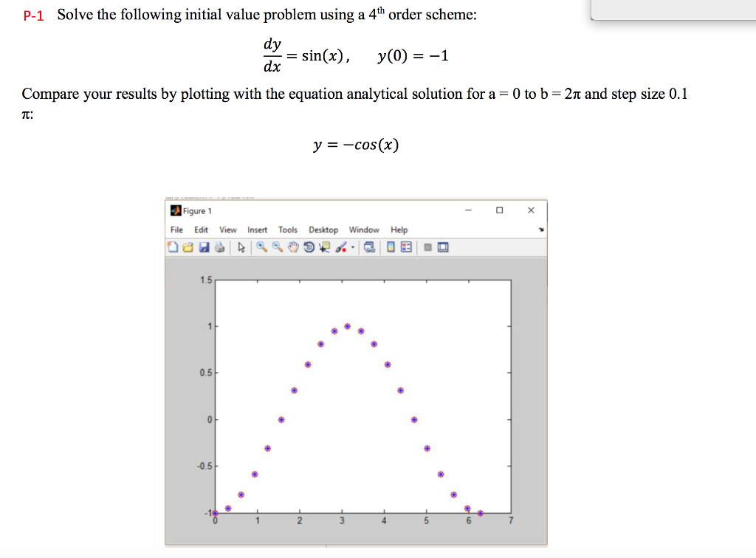Click the data point at the plot peak
Screen dimensions: 756x558
[347, 326]
